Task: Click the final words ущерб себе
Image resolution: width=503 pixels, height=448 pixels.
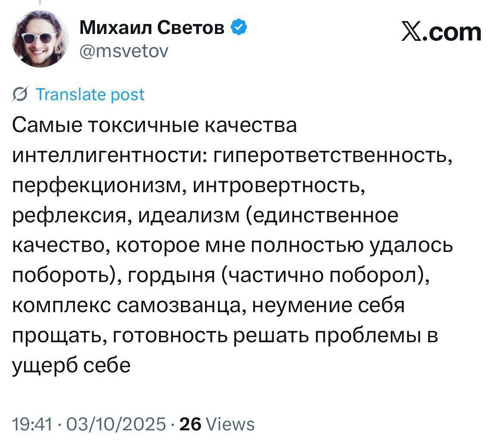Action: pos(71,366)
